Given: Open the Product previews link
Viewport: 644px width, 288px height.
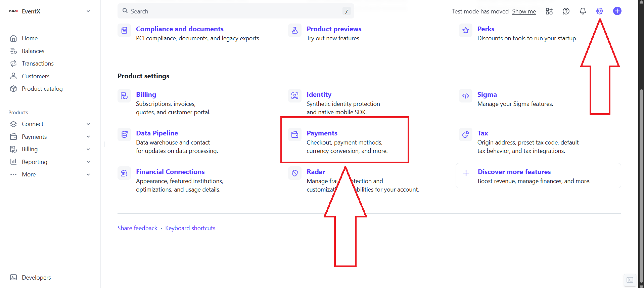Looking at the screenshot, I should 334,29.
